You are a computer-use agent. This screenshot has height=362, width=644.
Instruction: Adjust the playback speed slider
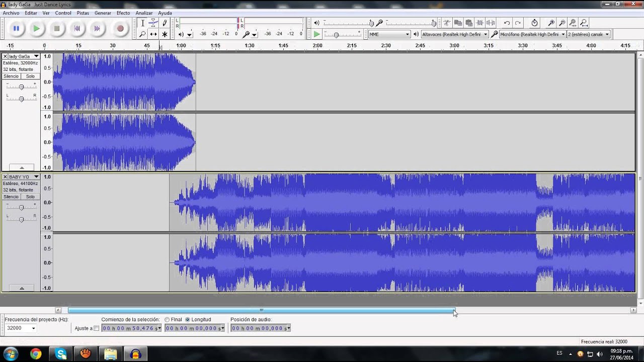[342, 34]
